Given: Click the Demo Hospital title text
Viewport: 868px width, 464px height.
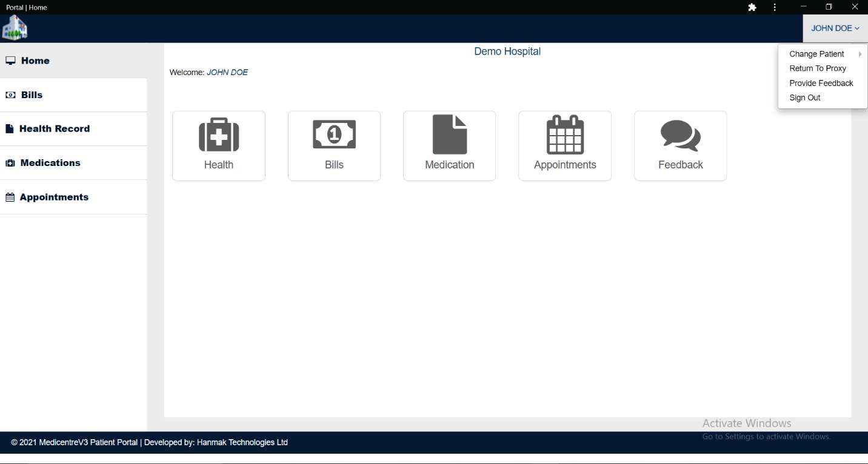Looking at the screenshot, I should pos(507,51).
